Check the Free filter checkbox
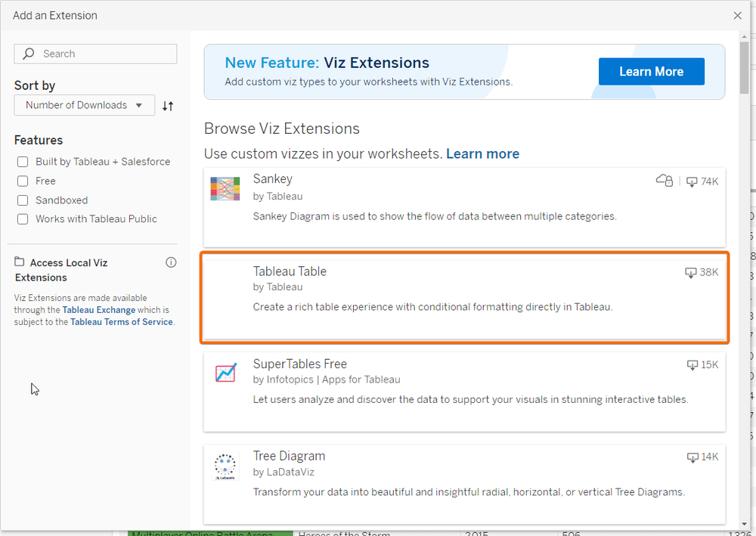 click(23, 181)
